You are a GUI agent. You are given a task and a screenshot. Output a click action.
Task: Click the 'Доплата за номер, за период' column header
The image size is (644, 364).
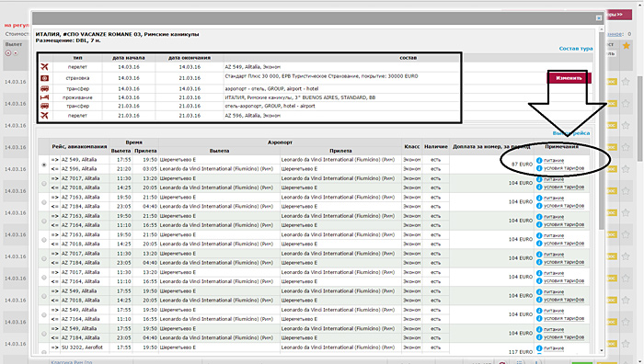491,146
